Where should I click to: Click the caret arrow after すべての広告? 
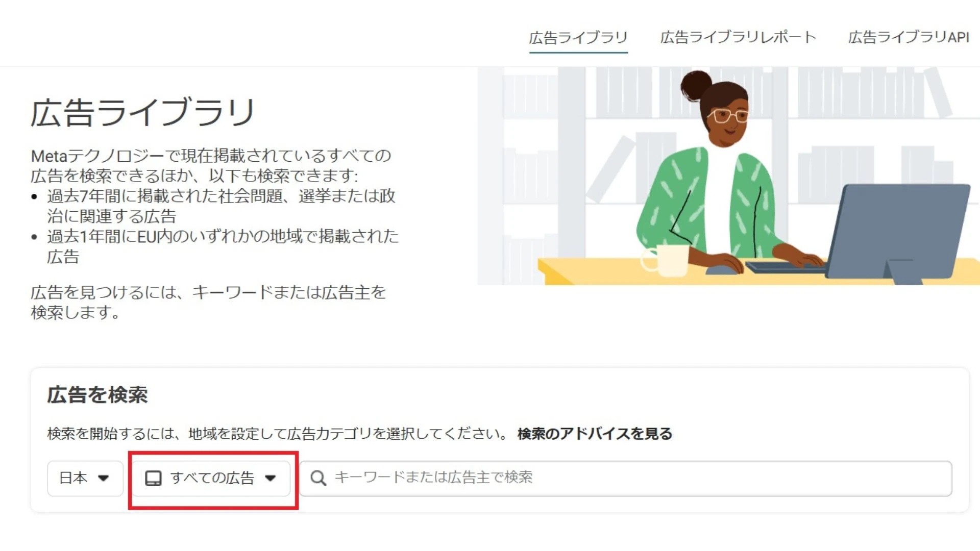(x=271, y=478)
